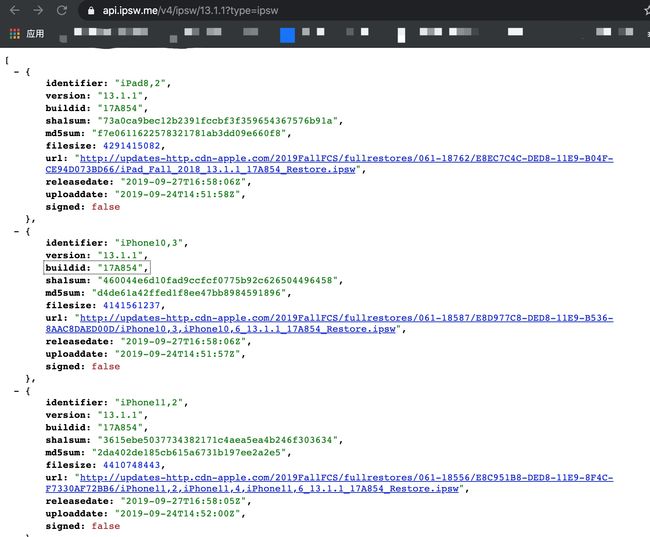Click md5sum value starting with 2da402de
This screenshot has width=650, height=537.
tap(189, 453)
